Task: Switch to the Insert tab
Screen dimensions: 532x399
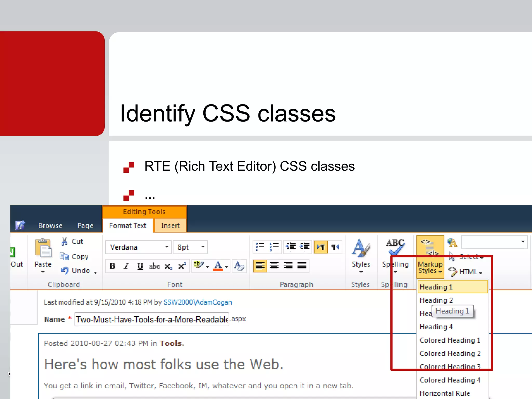Action: tap(170, 225)
